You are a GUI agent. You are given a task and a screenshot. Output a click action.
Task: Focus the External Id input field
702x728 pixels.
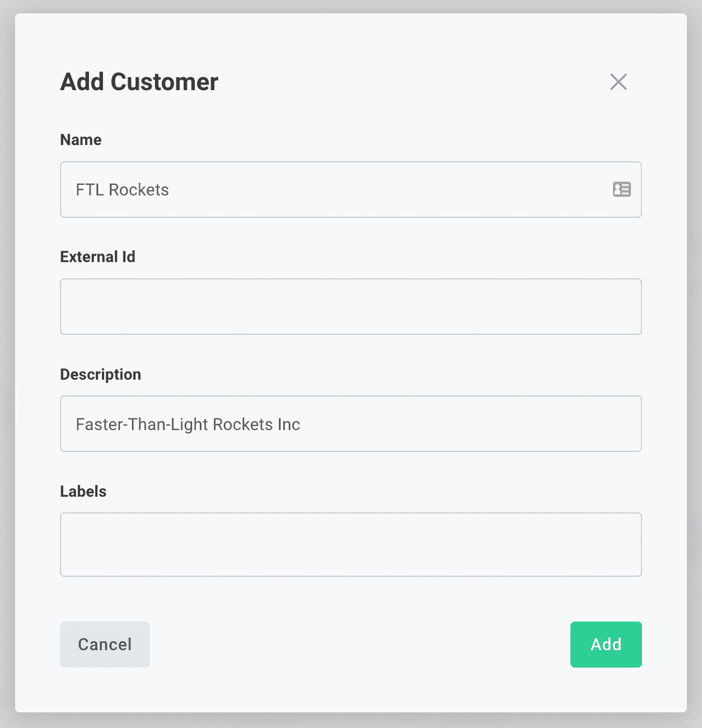point(350,307)
